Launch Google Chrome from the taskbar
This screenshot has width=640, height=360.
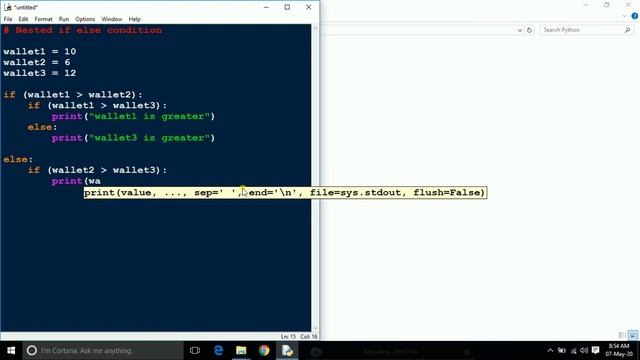[264, 351]
